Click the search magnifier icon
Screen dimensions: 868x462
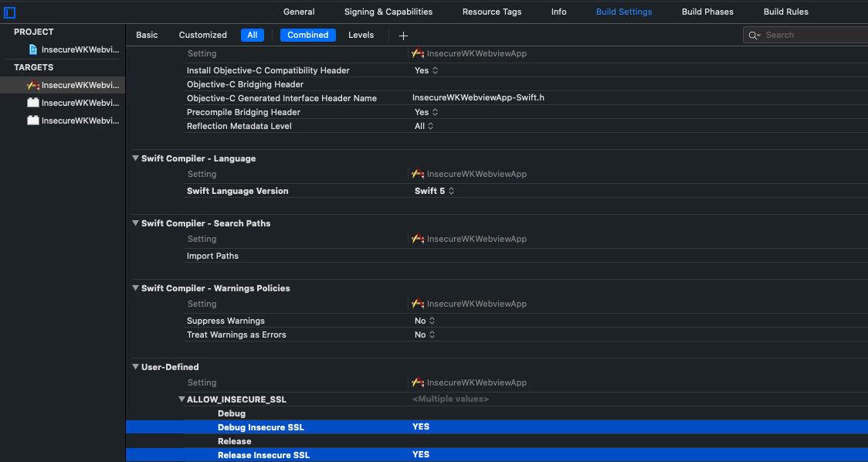(754, 35)
